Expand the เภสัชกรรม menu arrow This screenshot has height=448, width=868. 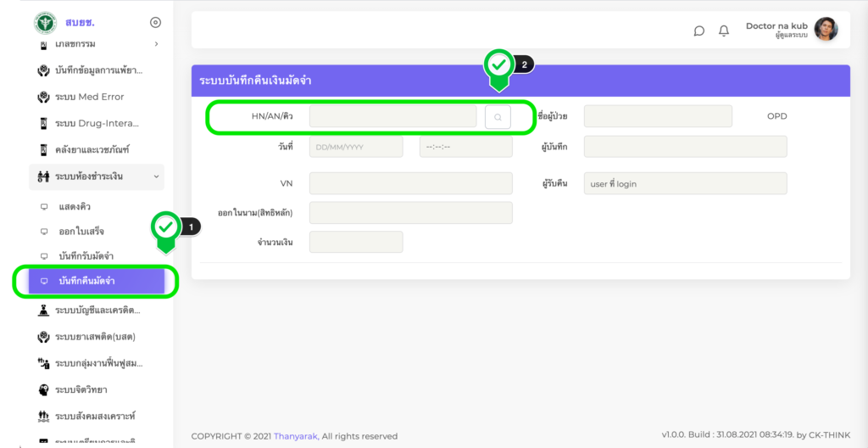click(156, 43)
